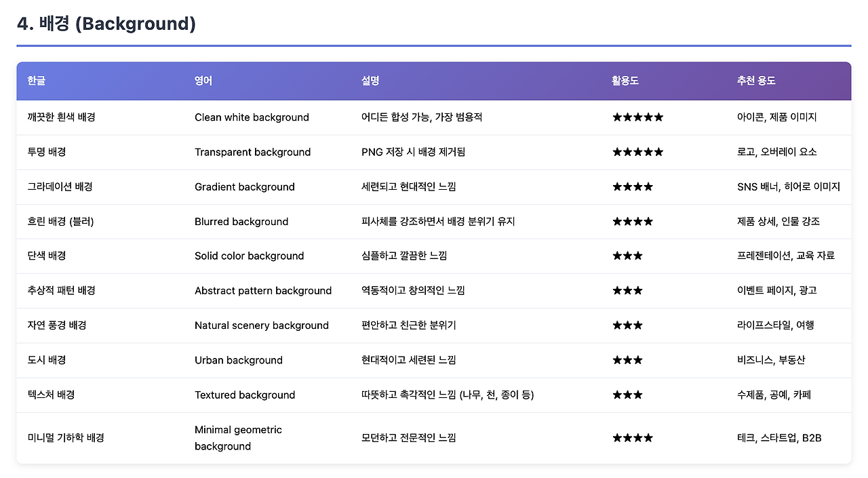Click star rating in 단색 배경 row

[627, 256]
